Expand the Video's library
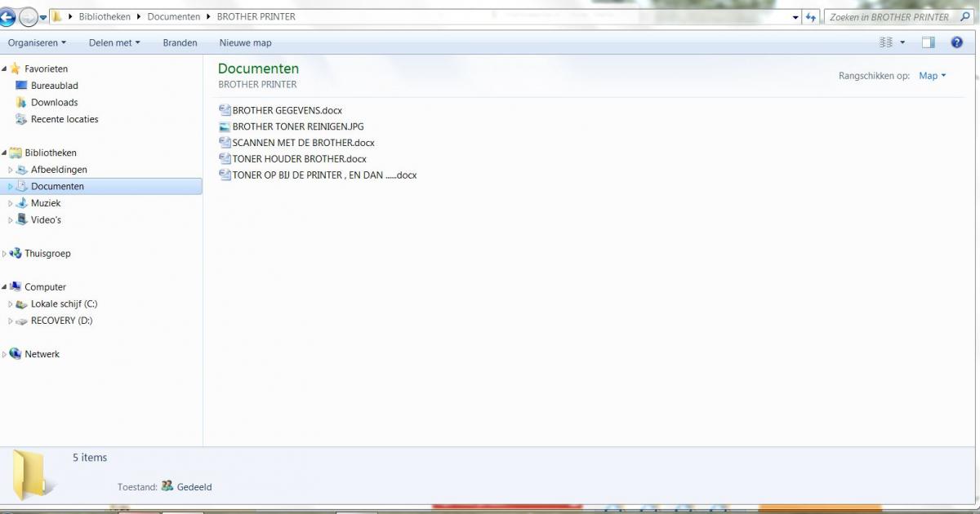 pos(11,220)
